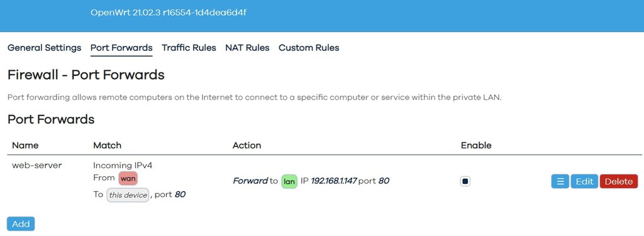Click the Action column header
This screenshot has width=644, height=236.
point(247,146)
